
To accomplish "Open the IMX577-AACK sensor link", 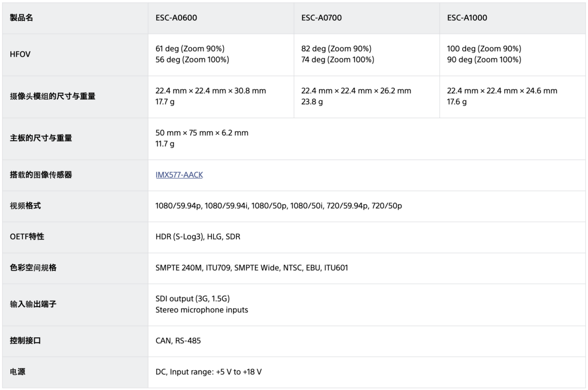I will pos(179,175).
